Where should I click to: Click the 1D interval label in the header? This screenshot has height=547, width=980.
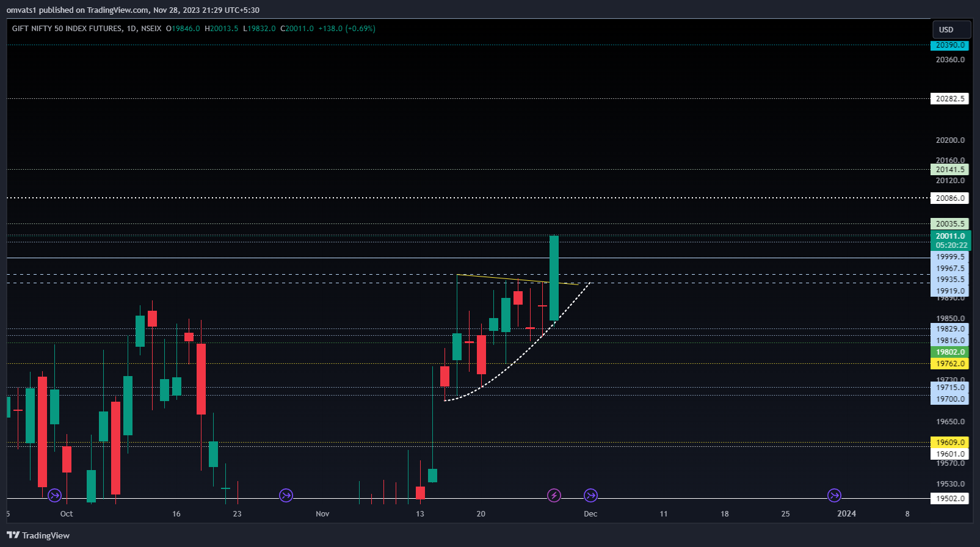tap(131, 29)
